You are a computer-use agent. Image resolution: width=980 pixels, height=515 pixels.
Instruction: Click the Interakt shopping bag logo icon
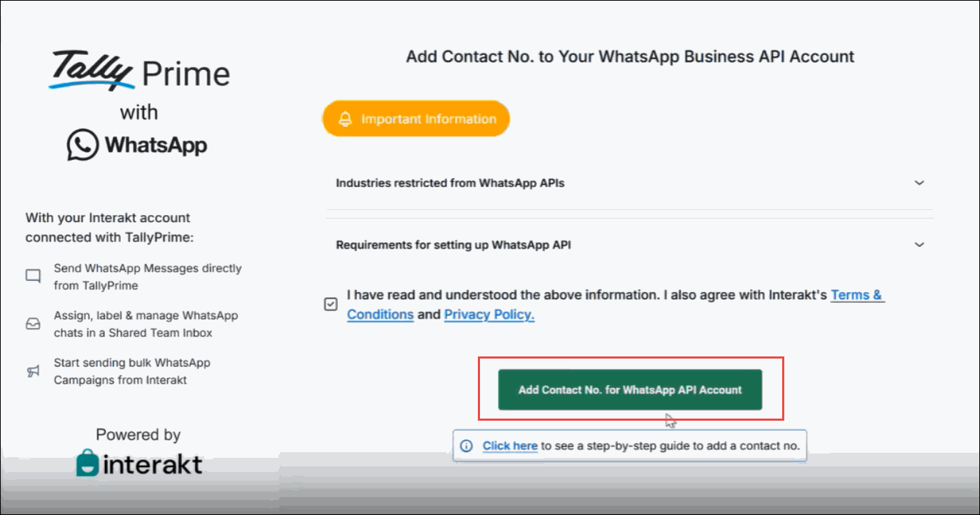[88, 464]
